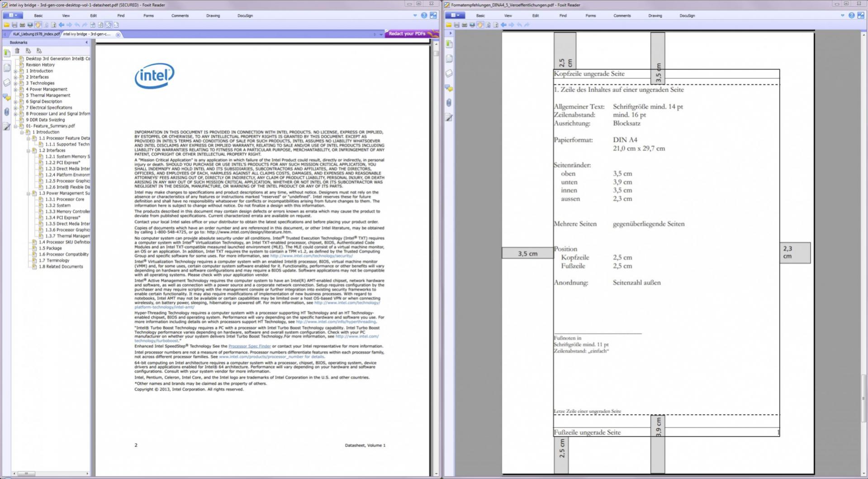Collapse the 1.2 Interfaces bookmark node
The image size is (868, 479).
28,151
